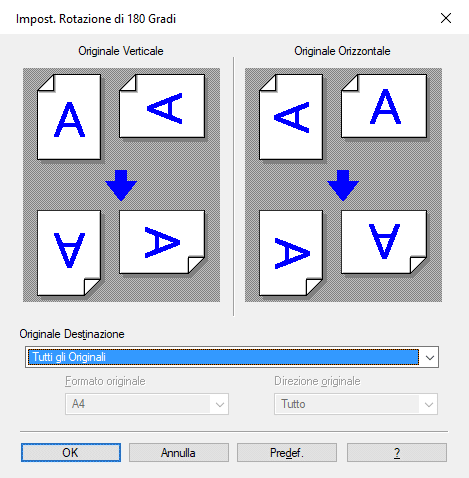Click the portrait page with sideways A under Originale Orizzontale

coord(291,117)
